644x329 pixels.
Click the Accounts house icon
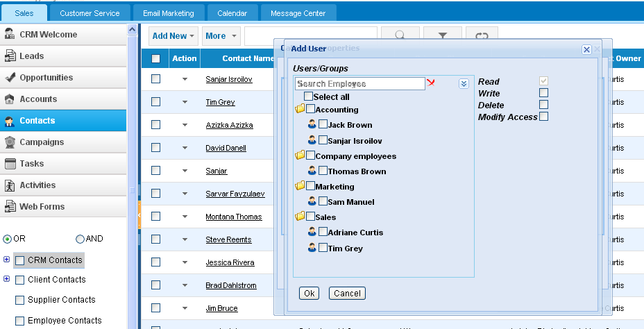point(10,99)
